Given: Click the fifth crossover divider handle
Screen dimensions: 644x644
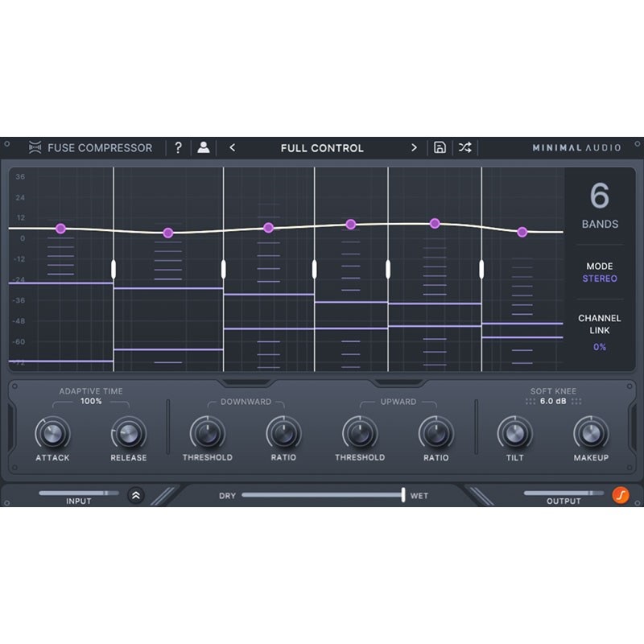Looking at the screenshot, I should [x=481, y=269].
